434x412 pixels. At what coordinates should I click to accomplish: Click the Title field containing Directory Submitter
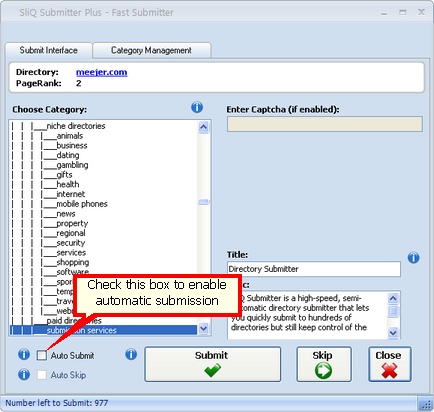pyautogui.click(x=314, y=269)
